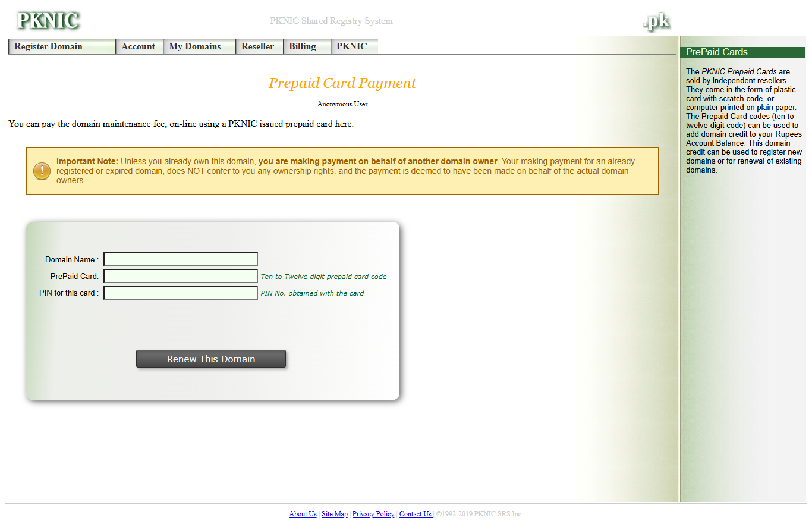Click the Prepaid Card Payment heading
The height and width of the screenshot is (530, 812).
pyautogui.click(x=342, y=83)
